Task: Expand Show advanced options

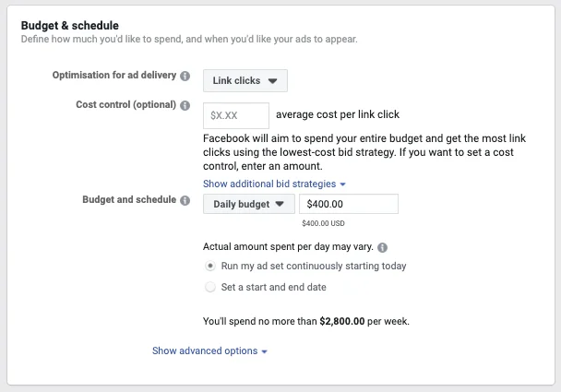Action: pyautogui.click(x=205, y=350)
